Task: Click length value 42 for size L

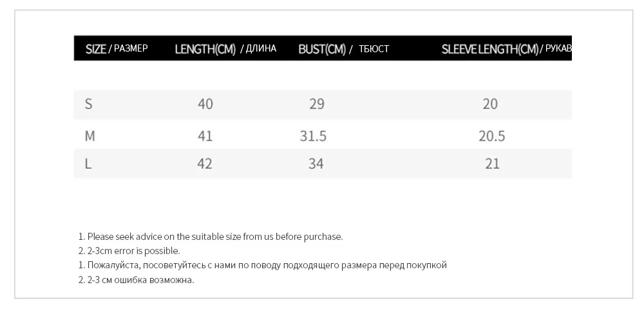Action: tap(205, 164)
